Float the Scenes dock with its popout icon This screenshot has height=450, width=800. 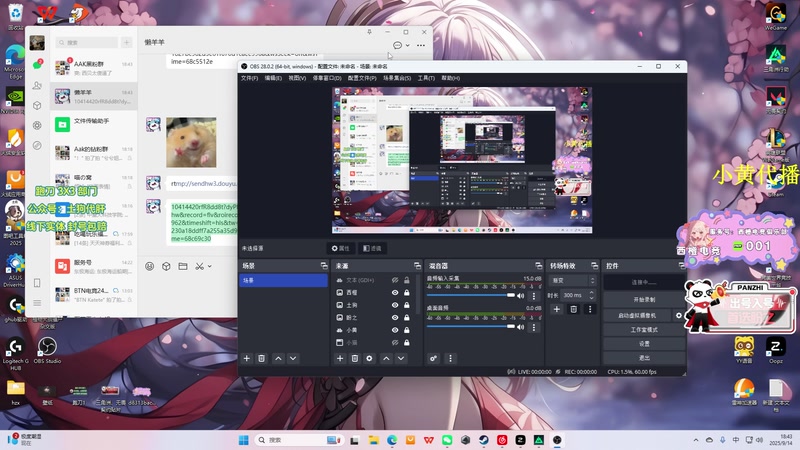323,266
